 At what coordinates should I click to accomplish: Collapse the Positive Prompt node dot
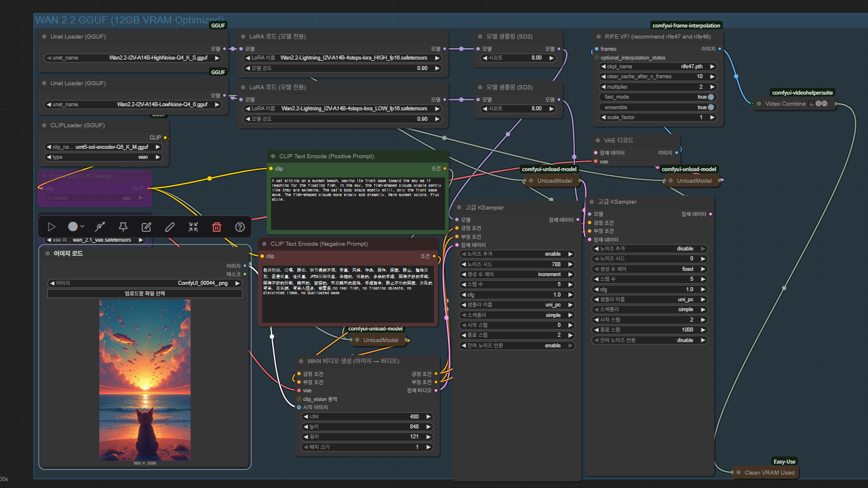click(x=273, y=156)
